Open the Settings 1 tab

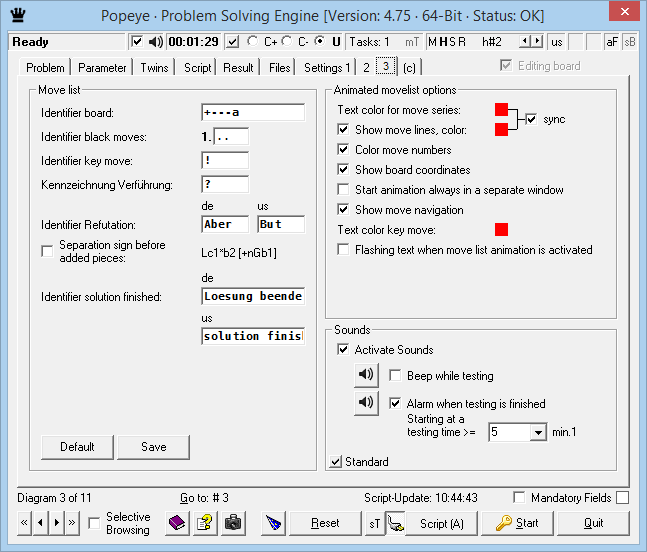(x=327, y=68)
